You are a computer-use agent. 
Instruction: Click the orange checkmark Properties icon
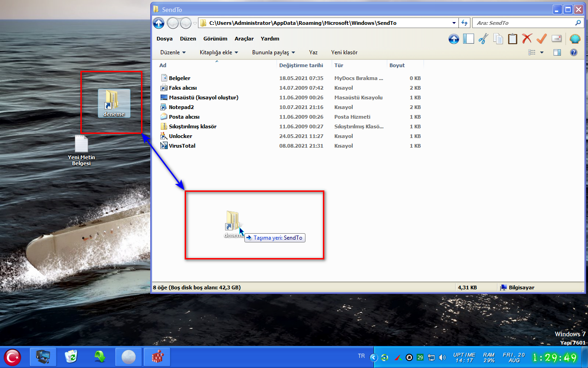coord(542,39)
